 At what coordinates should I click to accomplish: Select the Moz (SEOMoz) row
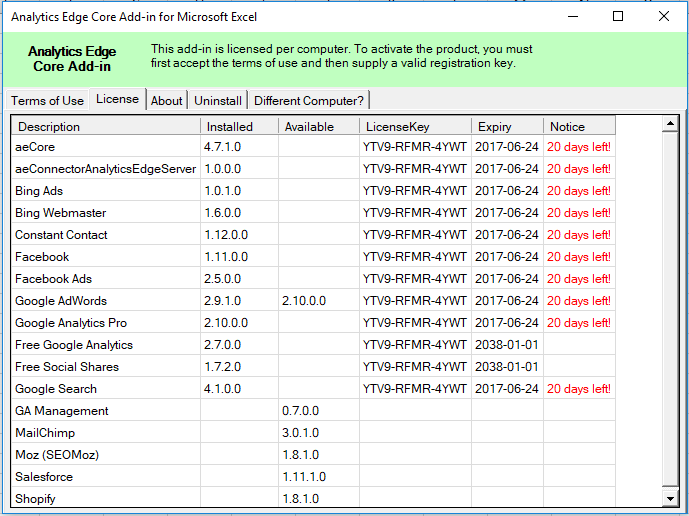tap(313, 454)
